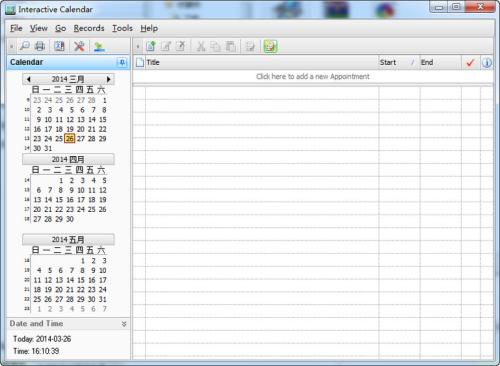The image size is (500, 366).
Task: Select April 1 in the calendar
Action: [61, 181]
